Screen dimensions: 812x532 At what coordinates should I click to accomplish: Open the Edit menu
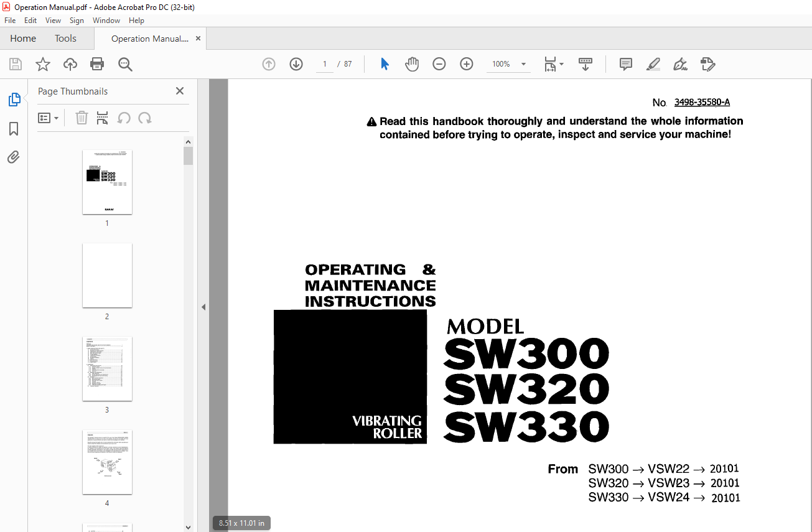[30, 21]
